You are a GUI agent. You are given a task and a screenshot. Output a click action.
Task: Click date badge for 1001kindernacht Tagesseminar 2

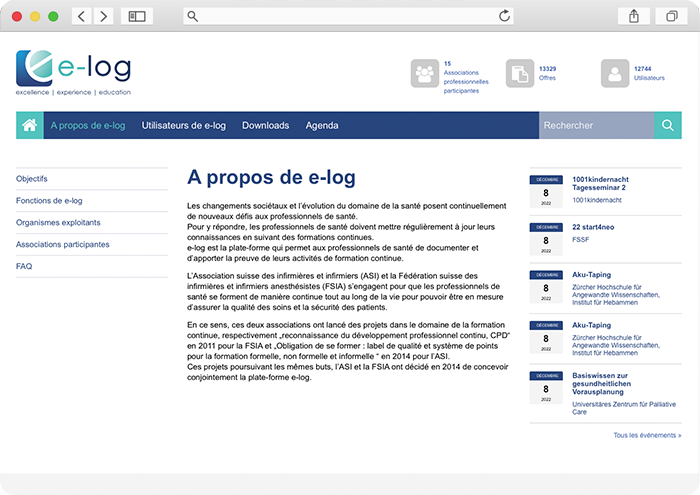coord(546,191)
